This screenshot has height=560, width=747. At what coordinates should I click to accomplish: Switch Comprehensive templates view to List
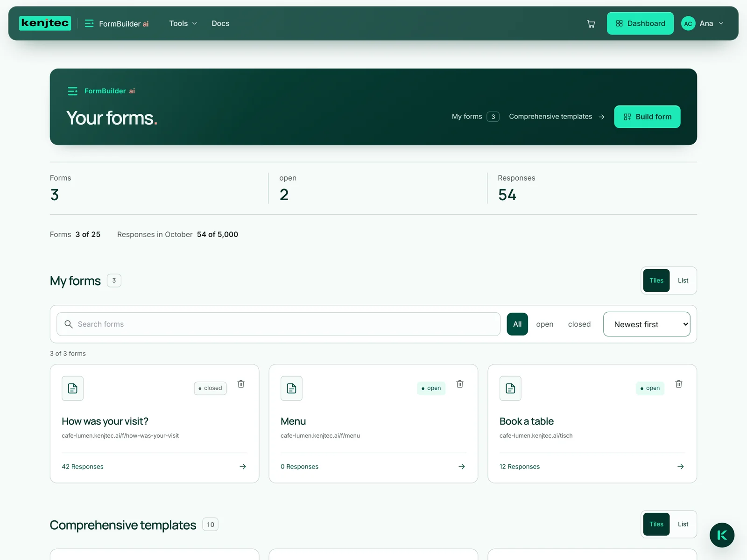(683, 524)
